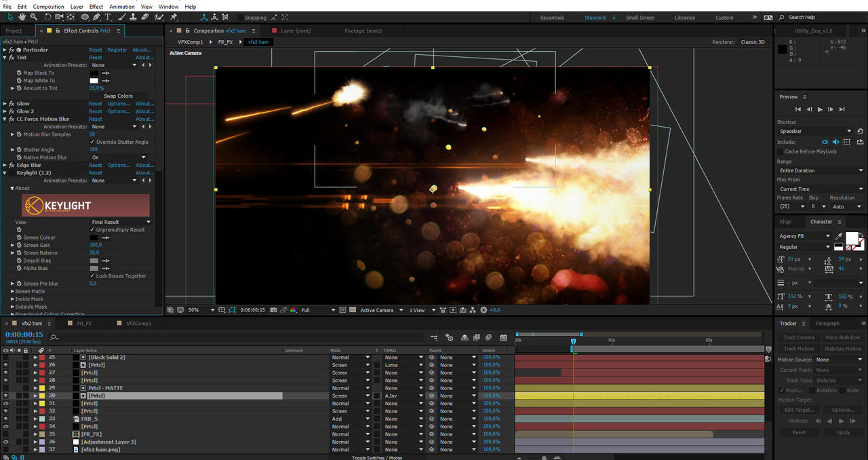Uncheck Override Shutter Angle
The height and width of the screenshot is (460, 868).
pos(92,142)
